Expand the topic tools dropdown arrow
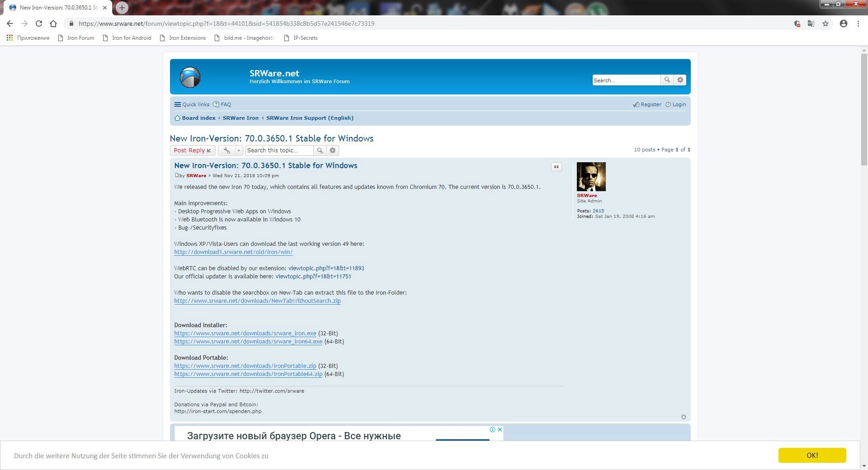The height and width of the screenshot is (470, 868). click(239, 150)
